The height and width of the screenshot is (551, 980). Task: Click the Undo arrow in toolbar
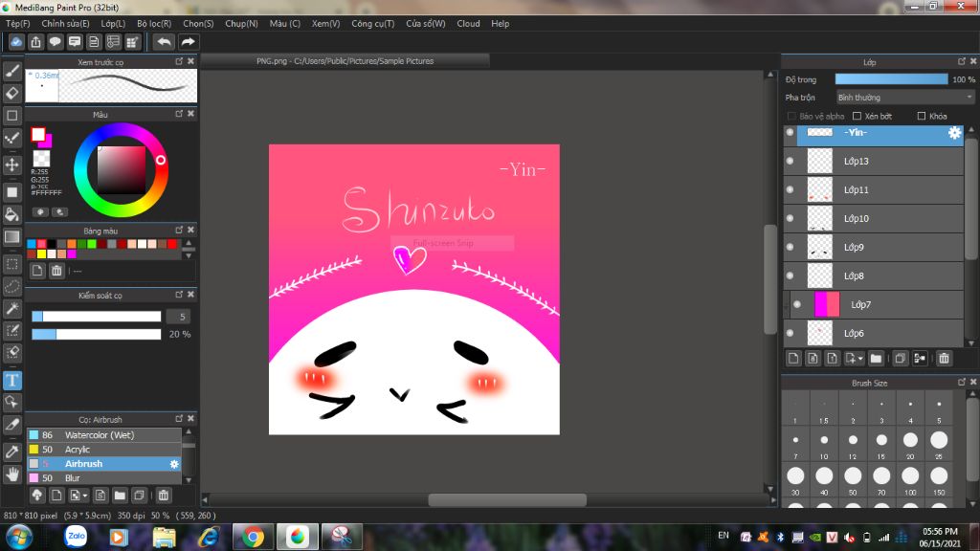pos(164,42)
